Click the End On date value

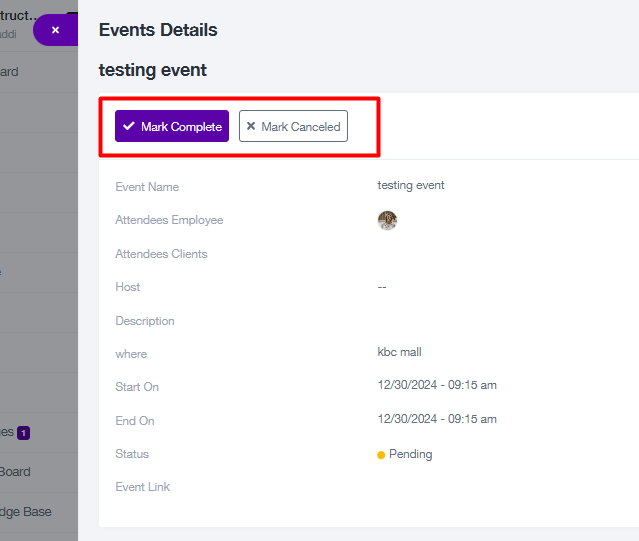(437, 419)
